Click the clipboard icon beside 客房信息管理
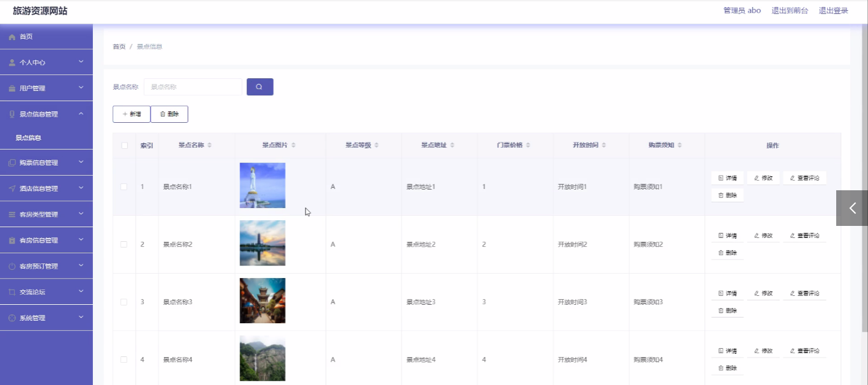Screen dimensions: 868x385 pyautogui.click(x=12, y=241)
